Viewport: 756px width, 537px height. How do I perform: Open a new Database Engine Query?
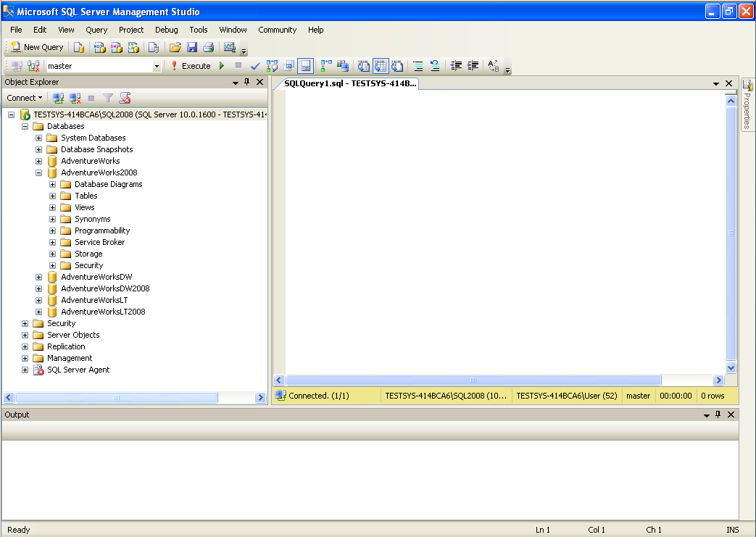79,47
